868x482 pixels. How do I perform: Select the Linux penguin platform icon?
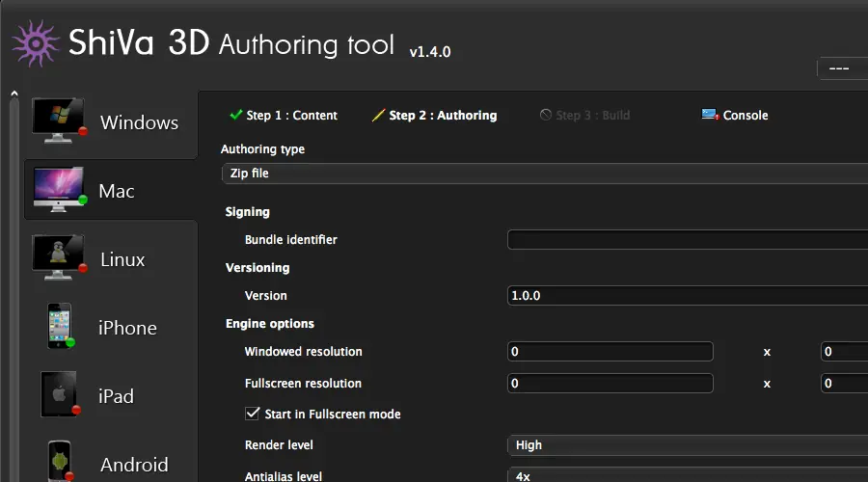coord(59,257)
